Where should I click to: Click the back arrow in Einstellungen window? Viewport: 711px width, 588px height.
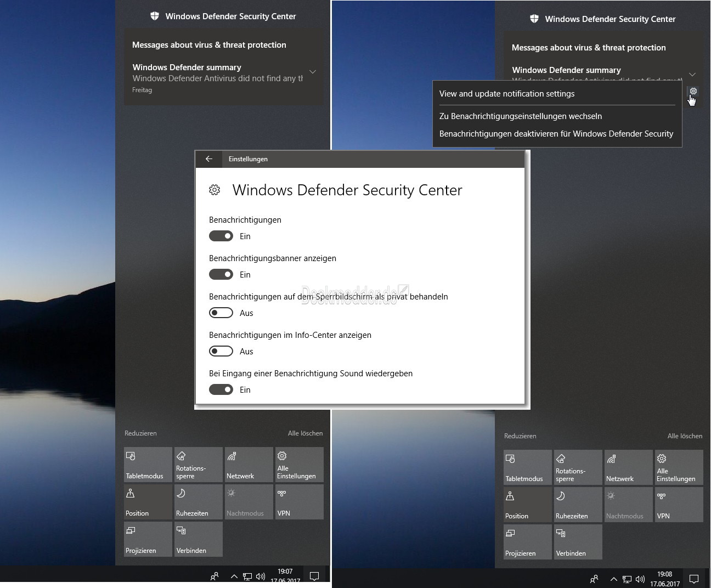[209, 159]
